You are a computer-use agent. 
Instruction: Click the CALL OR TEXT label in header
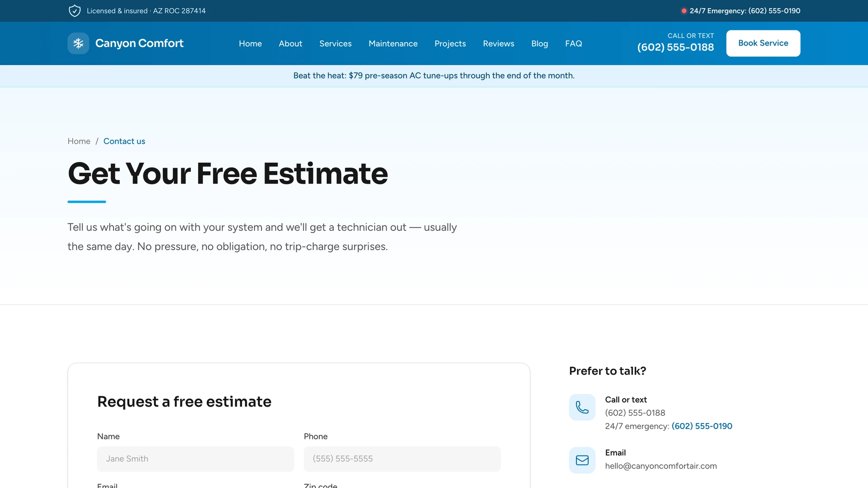(x=691, y=36)
